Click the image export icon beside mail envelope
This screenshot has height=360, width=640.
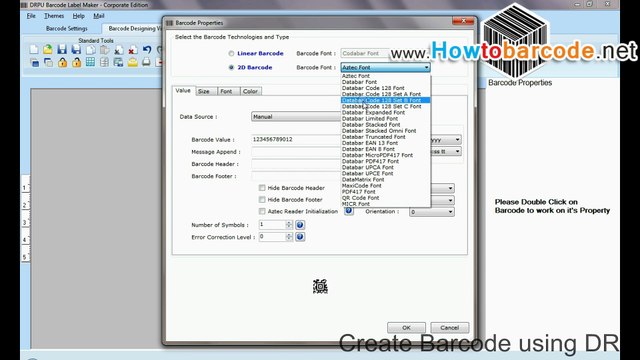(x=118, y=62)
